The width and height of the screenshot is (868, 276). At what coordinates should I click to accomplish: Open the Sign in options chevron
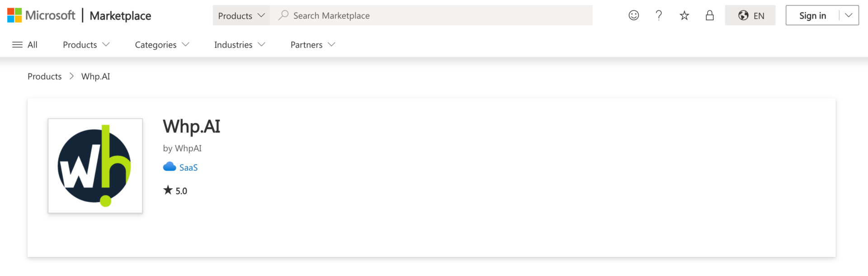pyautogui.click(x=849, y=15)
